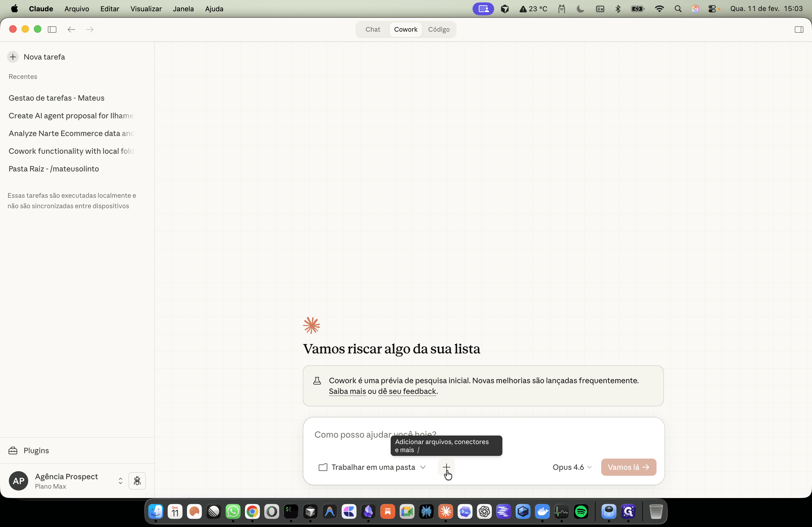Viewport: 812px width, 527px height.
Task: Expand the Trabalhar em uma pasta dropdown
Action: pyautogui.click(x=372, y=467)
